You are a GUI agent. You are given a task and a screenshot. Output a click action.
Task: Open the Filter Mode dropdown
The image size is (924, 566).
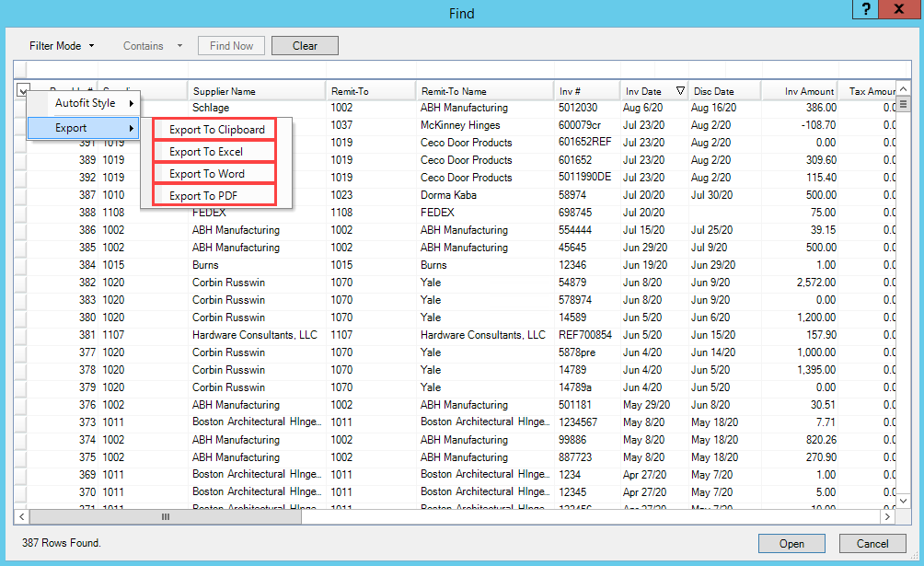click(62, 46)
